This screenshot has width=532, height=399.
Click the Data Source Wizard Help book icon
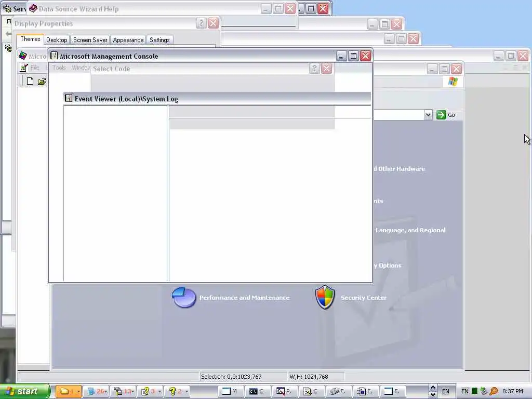click(33, 8)
